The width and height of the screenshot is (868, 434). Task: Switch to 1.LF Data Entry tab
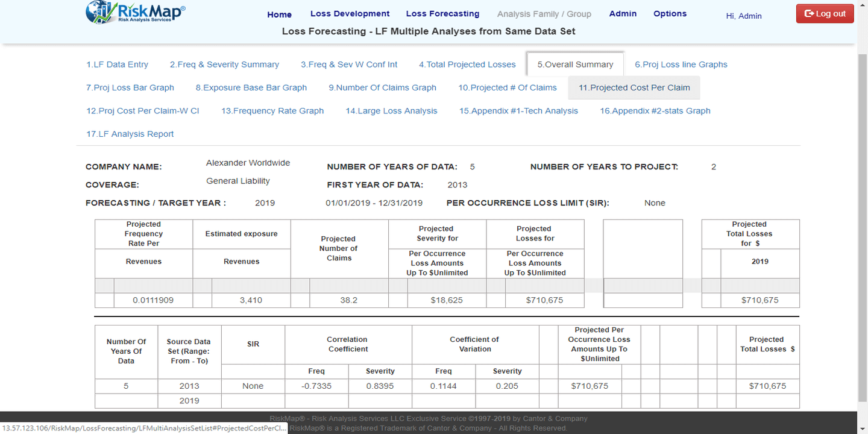pos(117,64)
